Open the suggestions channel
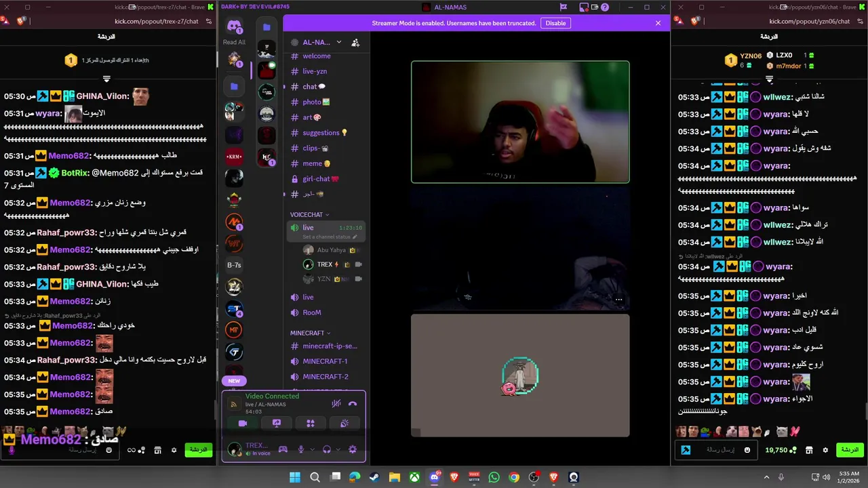Image resolution: width=868 pixels, height=488 pixels. point(325,133)
